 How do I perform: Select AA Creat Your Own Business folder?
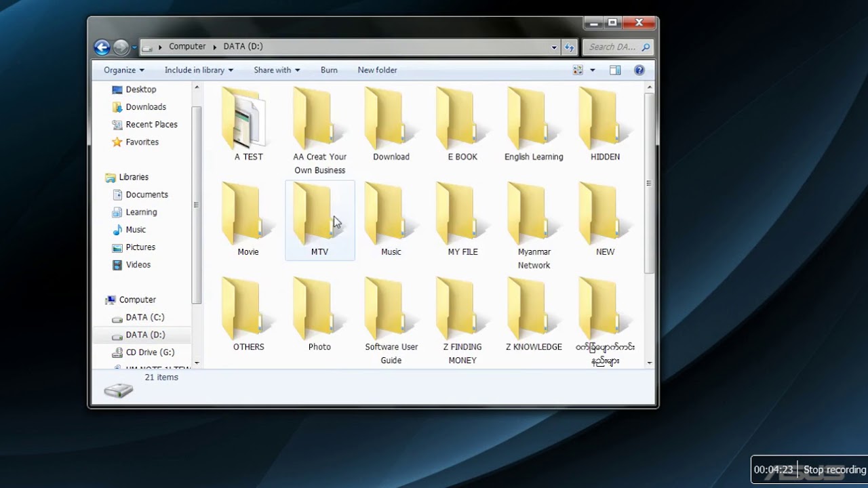[316, 118]
